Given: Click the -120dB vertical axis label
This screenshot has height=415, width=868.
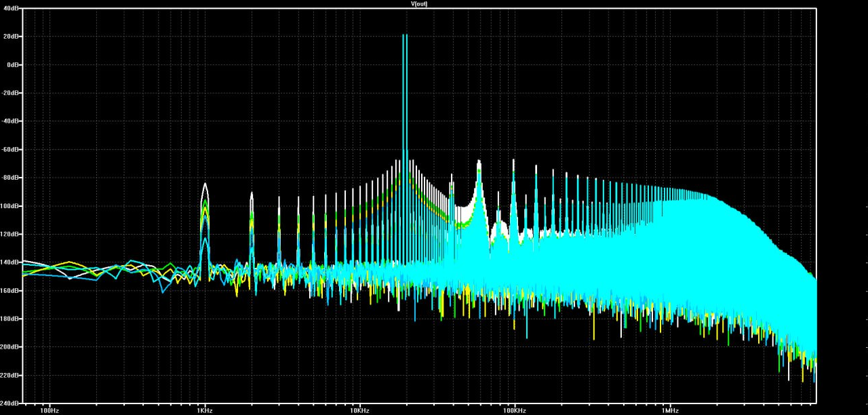Looking at the screenshot, I should (9, 234).
